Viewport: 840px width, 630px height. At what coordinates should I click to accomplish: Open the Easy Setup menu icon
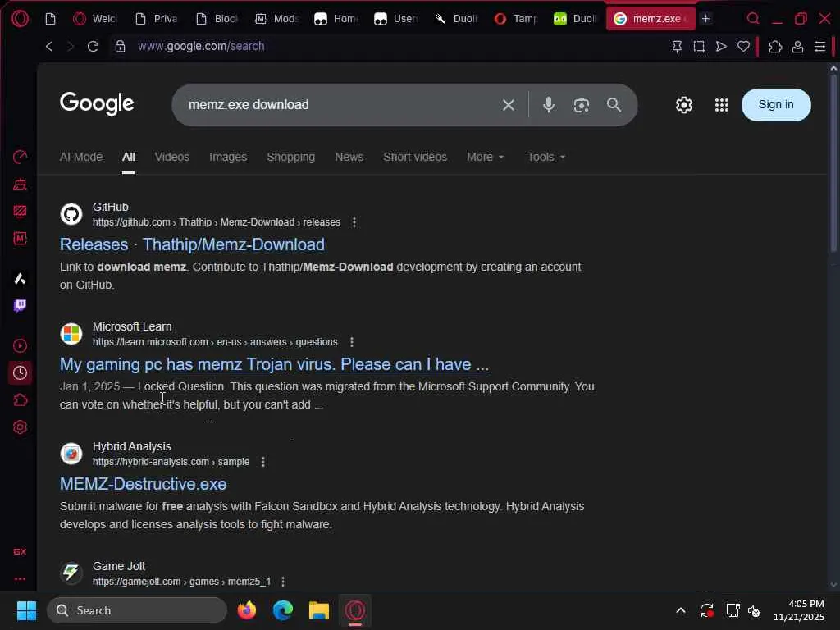819,47
